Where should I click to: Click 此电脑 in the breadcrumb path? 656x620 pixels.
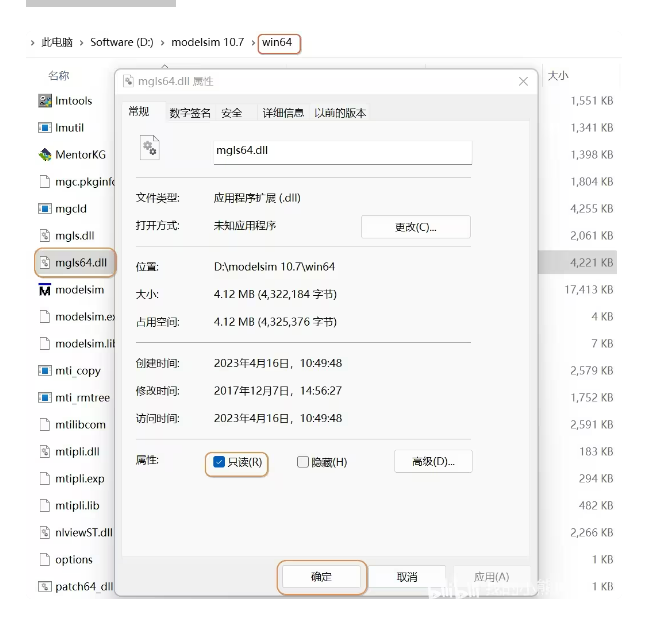(x=57, y=43)
